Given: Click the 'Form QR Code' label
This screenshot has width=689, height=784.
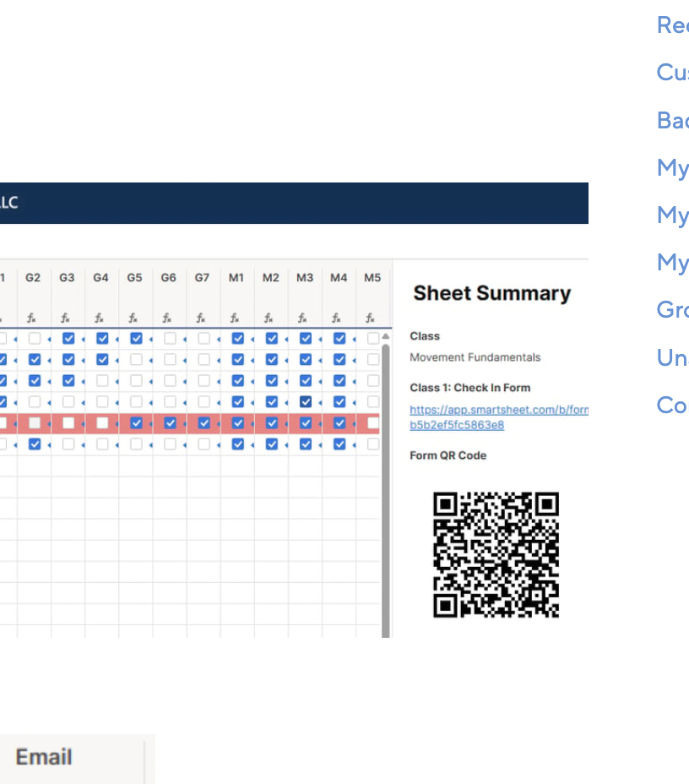Looking at the screenshot, I should (x=448, y=455).
